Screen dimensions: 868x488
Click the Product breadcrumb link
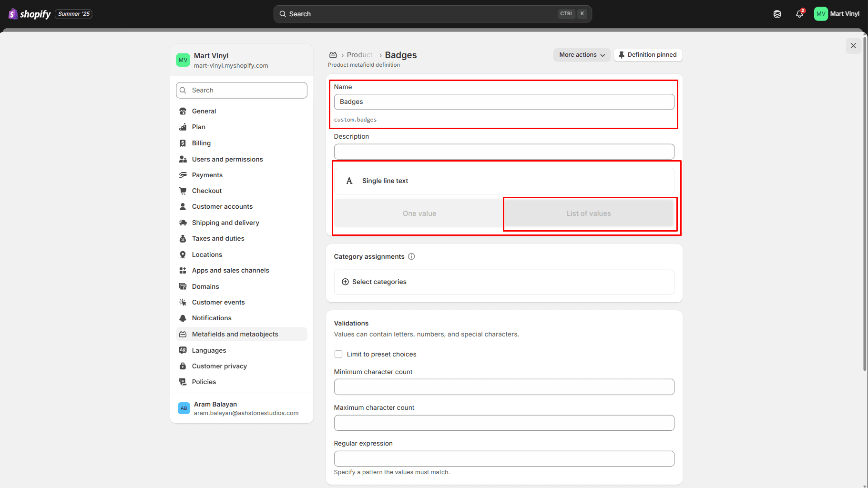click(359, 55)
